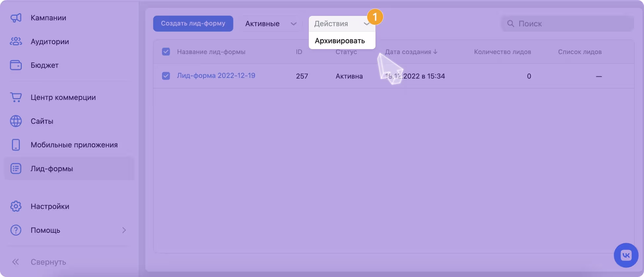Collapse the Действия dropdown
This screenshot has height=277, width=644.
[x=342, y=24]
